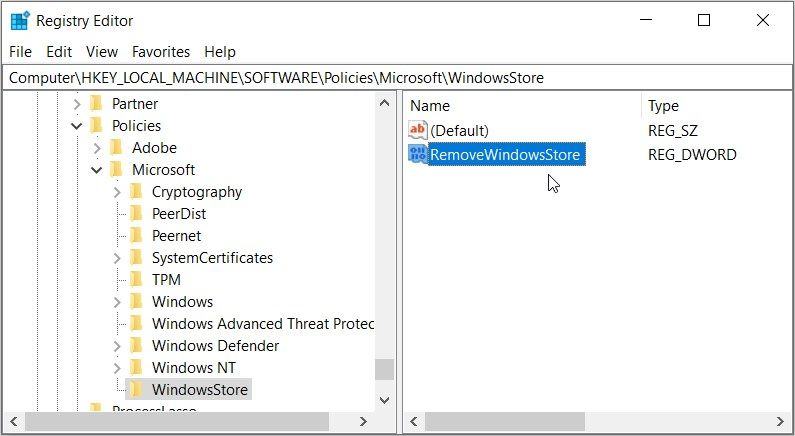Image resolution: width=795 pixels, height=436 pixels.
Task: Click tree pane scroll right arrow
Action: tap(363, 421)
